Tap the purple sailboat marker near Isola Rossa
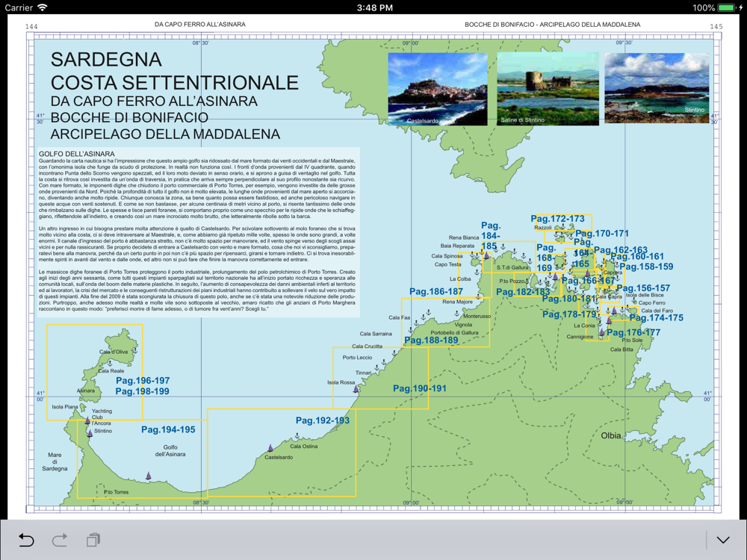This screenshot has width=747, height=560. click(356, 389)
